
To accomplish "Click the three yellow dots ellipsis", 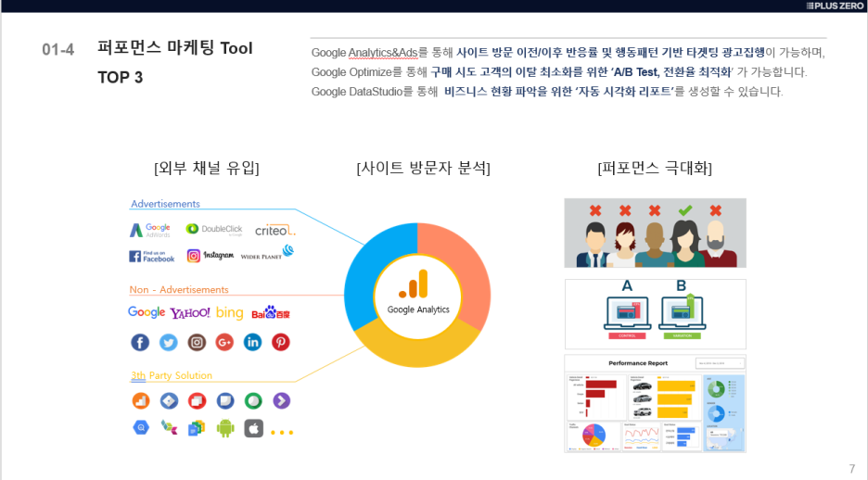I will coord(282,433).
